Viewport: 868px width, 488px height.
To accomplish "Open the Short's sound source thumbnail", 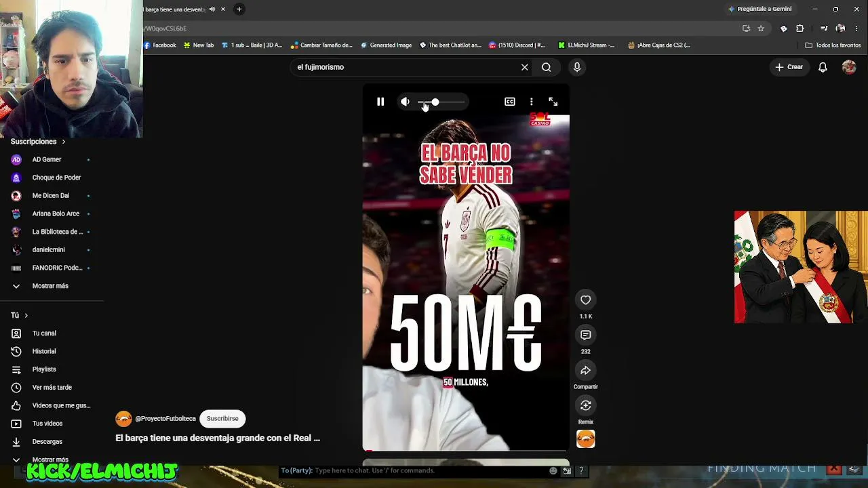I will coord(586,439).
